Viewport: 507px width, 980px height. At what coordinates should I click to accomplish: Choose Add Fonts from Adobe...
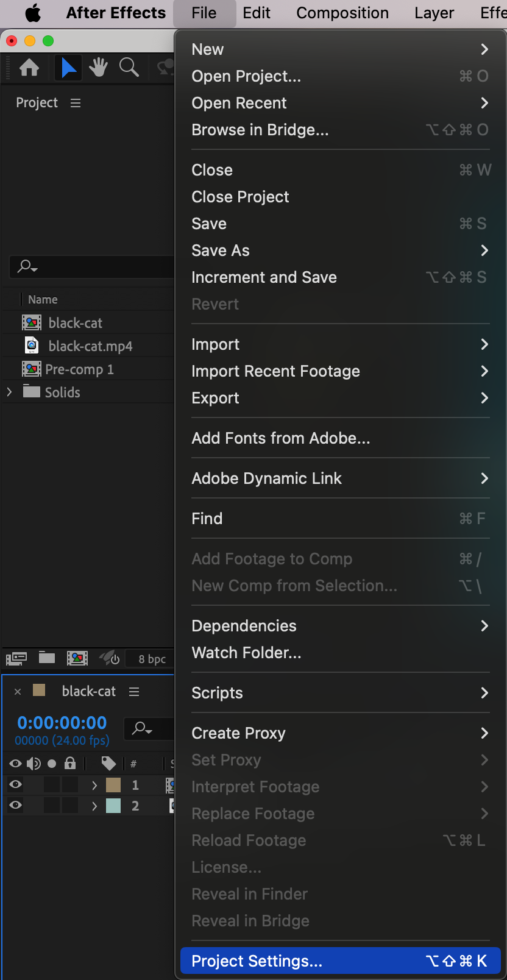pos(341,438)
